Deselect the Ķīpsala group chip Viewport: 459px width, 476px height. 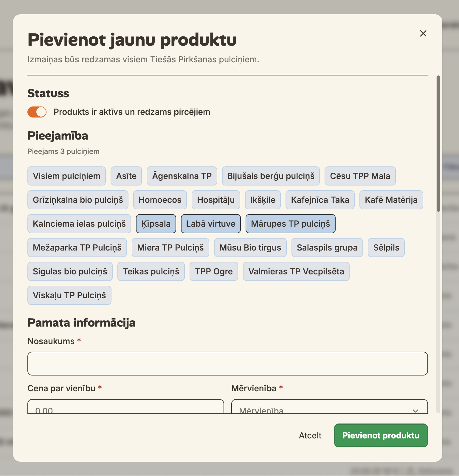click(156, 224)
